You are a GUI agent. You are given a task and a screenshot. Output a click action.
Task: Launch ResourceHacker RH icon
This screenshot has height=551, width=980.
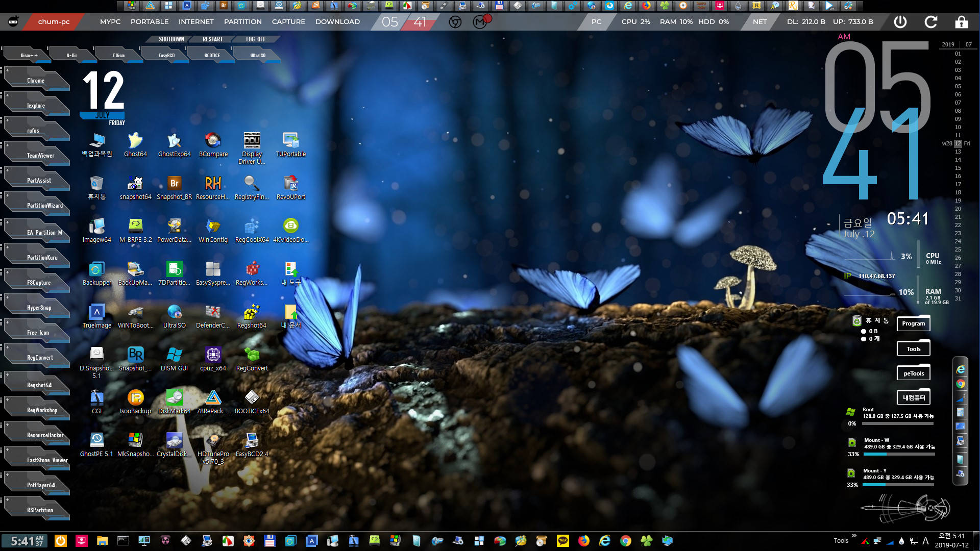point(213,188)
